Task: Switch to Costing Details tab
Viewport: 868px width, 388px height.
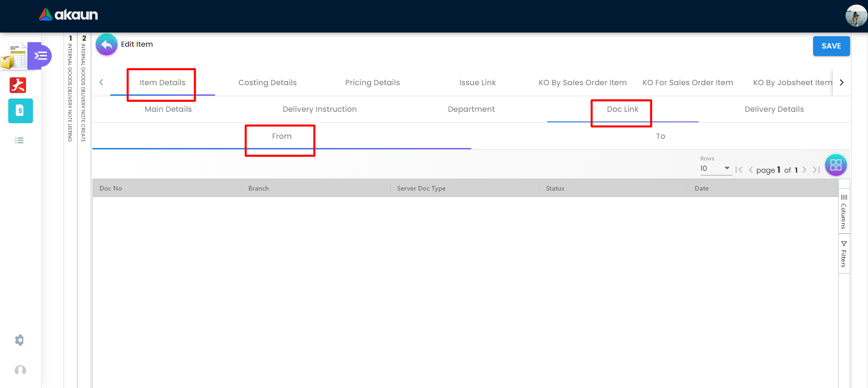Action: tap(268, 82)
